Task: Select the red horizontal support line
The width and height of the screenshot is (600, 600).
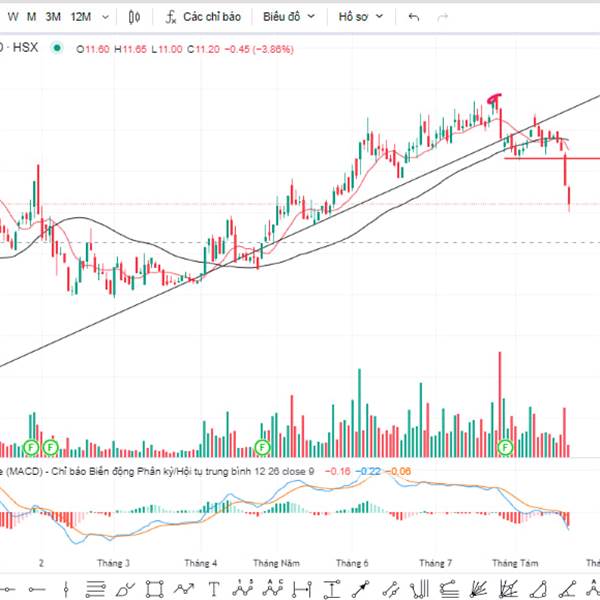Action: [552, 158]
